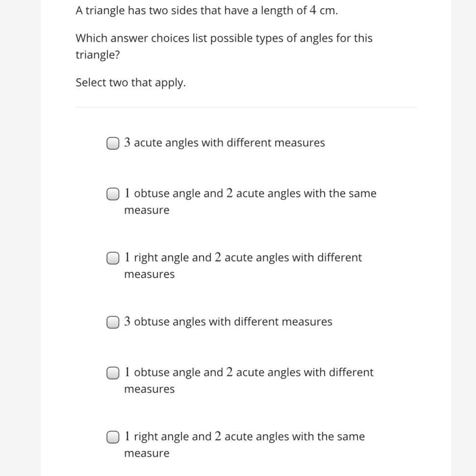
Task: Click the numeral 3 before "obtuse angles"
Action: 127,322
